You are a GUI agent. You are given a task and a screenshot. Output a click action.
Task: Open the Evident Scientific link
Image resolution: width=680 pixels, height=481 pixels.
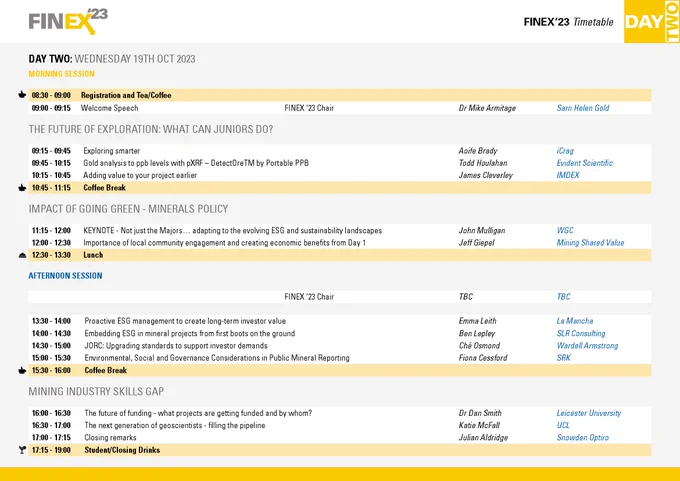[585, 163]
